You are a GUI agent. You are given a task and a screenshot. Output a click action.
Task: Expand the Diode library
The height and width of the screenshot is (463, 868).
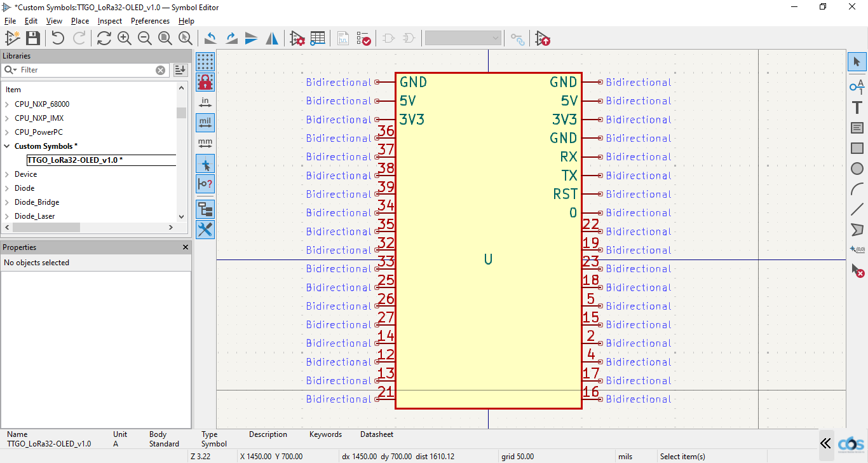(x=7, y=188)
